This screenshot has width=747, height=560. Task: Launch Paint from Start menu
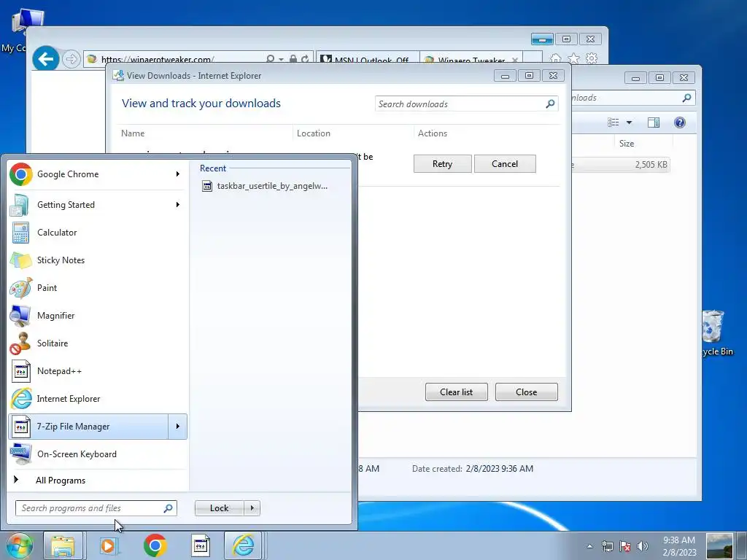[x=97, y=287]
